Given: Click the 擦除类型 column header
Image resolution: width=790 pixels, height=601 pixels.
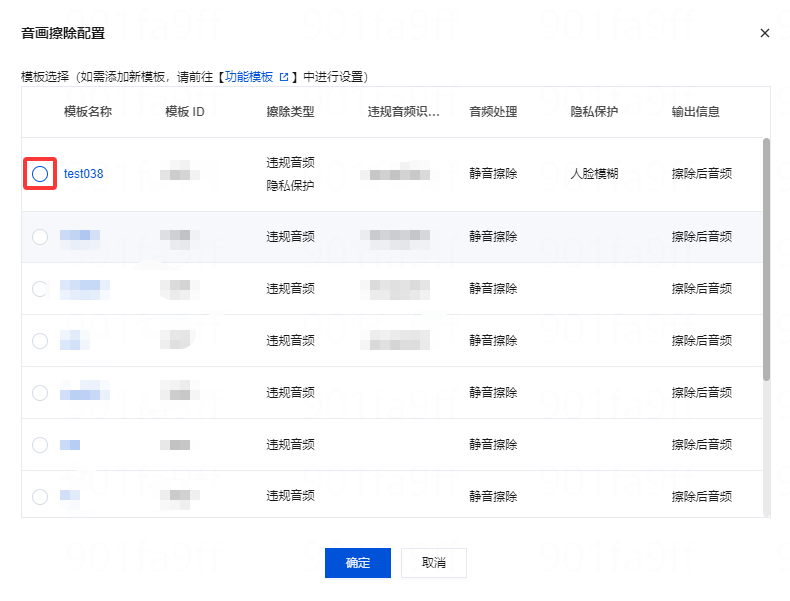Looking at the screenshot, I should (290, 112).
